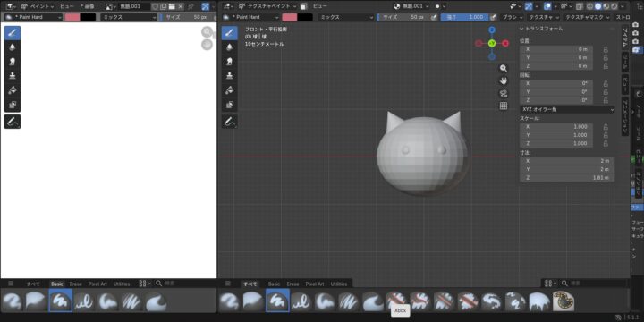Viewport: 644px width, 322px height.
Task: Select the Clone tool in the 3D viewport toolbar
Action: pos(230,75)
